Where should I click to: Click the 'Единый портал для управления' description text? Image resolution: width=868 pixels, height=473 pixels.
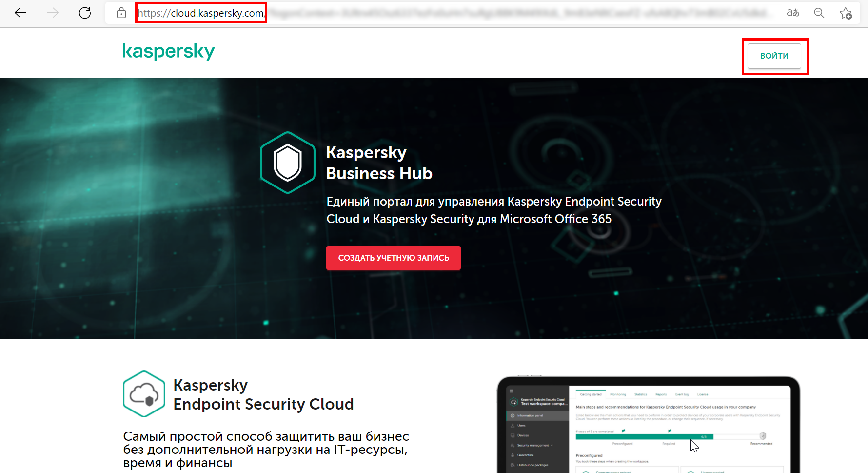(494, 210)
